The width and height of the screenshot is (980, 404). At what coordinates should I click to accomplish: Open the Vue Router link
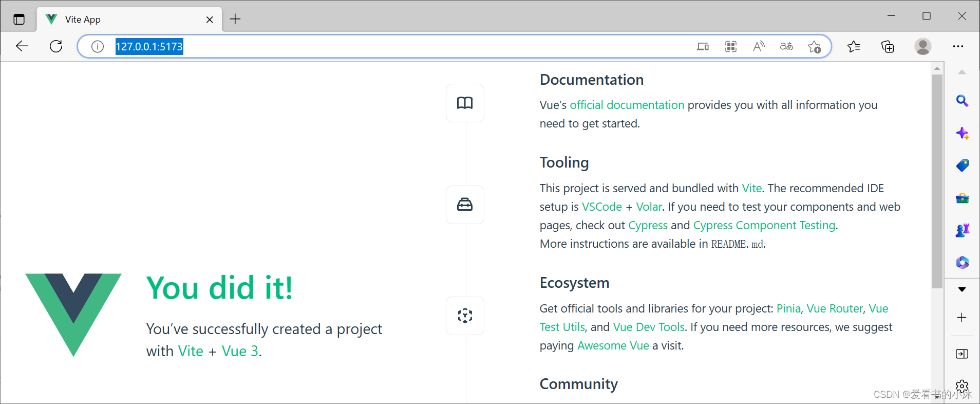point(835,308)
